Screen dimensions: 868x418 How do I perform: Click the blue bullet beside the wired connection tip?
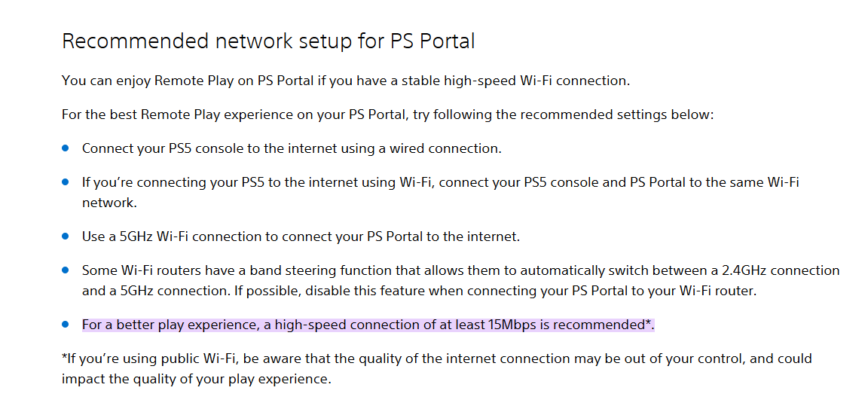click(x=66, y=148)
